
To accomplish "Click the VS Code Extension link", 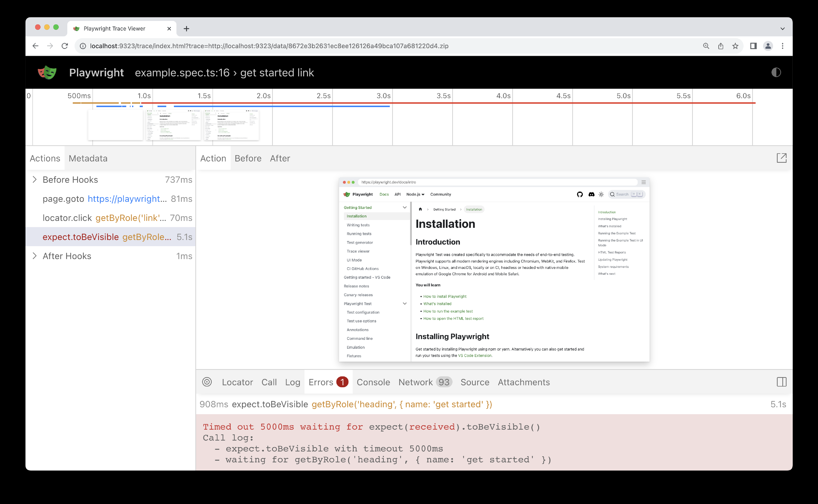I will tap(475, 356).
